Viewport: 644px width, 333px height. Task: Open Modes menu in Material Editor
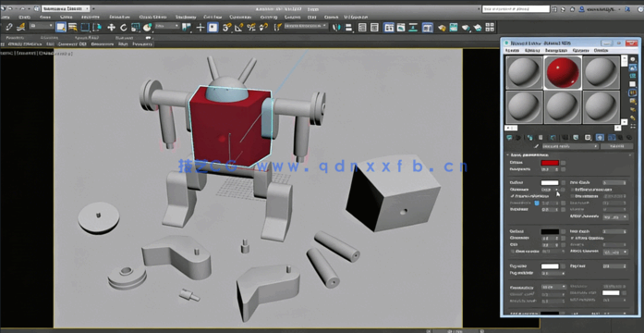pos(512,50)
